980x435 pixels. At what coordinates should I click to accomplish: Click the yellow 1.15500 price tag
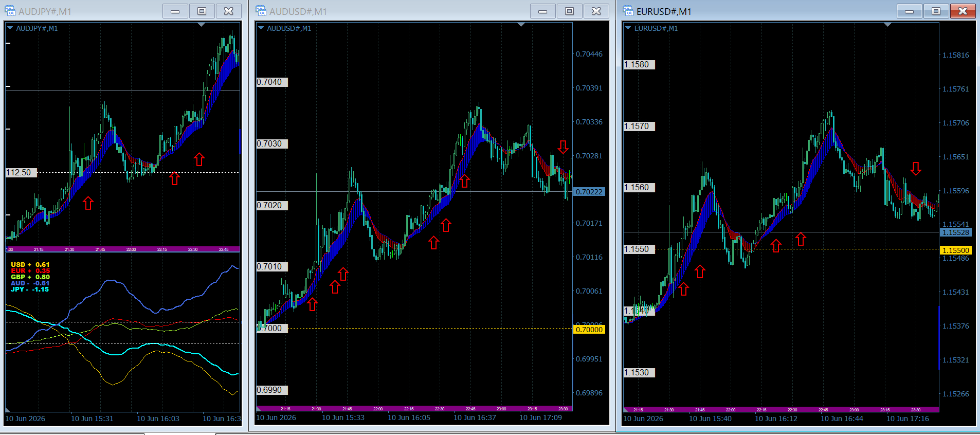(x=956, y=250)
